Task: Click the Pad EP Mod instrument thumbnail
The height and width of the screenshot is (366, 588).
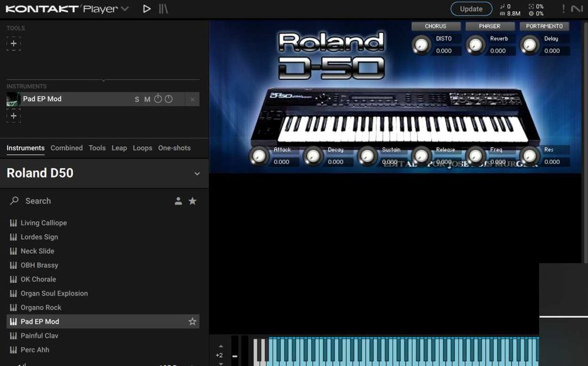Action: point(14,99)
